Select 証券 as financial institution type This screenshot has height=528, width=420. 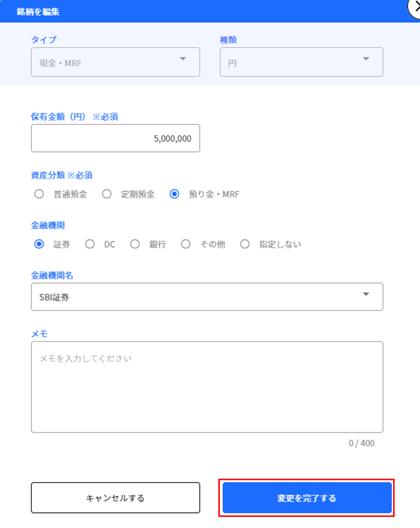pos(39,244)
